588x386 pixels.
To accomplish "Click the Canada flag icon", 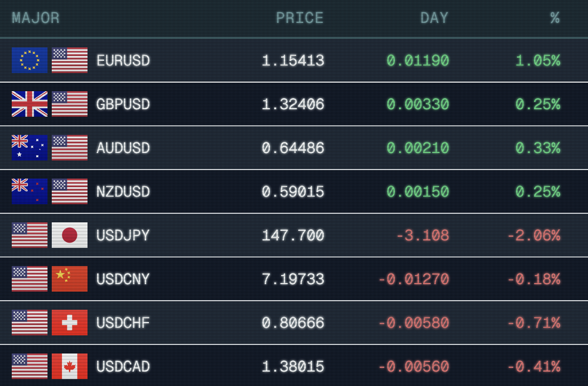I will pos(69,366).
